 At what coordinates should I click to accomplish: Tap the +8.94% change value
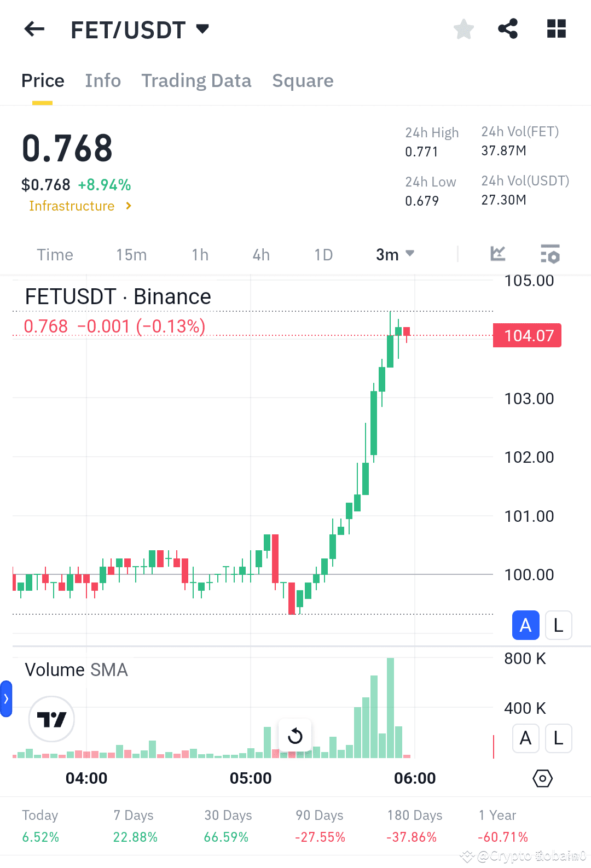[105, 185]
